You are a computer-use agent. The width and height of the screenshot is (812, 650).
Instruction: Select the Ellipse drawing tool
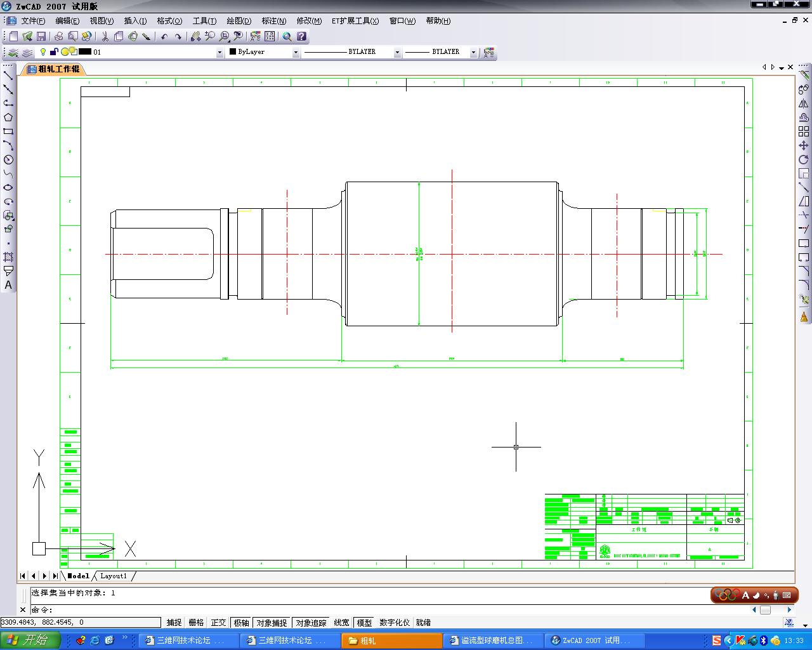(8, 187)
